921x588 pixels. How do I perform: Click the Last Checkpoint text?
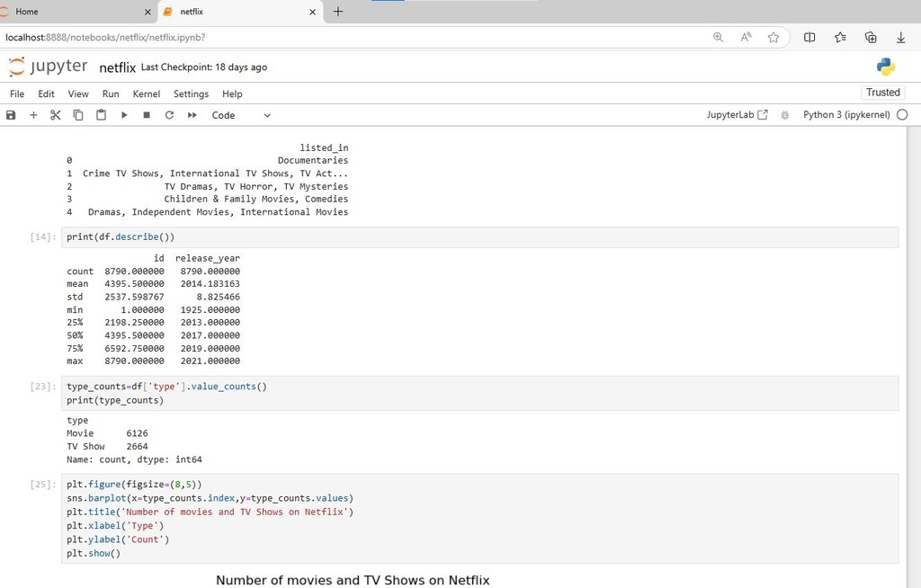coord(204,67)
